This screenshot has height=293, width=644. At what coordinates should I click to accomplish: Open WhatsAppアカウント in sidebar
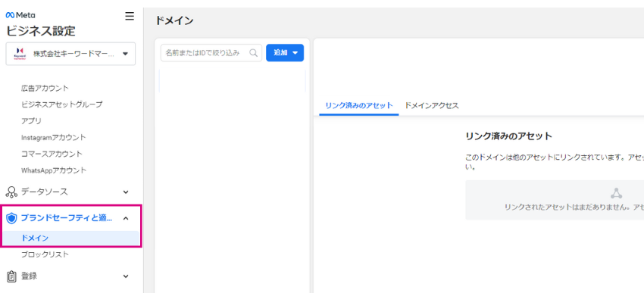[54, 170]
